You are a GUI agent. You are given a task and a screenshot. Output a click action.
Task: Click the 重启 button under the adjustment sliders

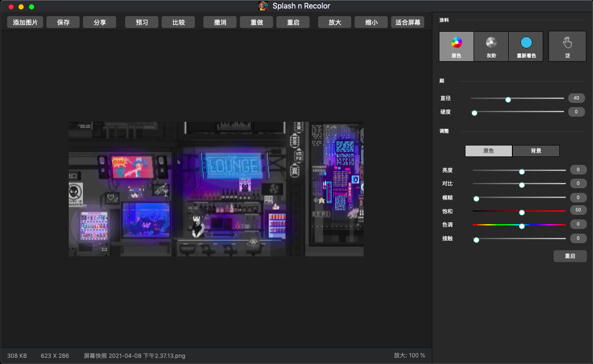pos(570,256)
